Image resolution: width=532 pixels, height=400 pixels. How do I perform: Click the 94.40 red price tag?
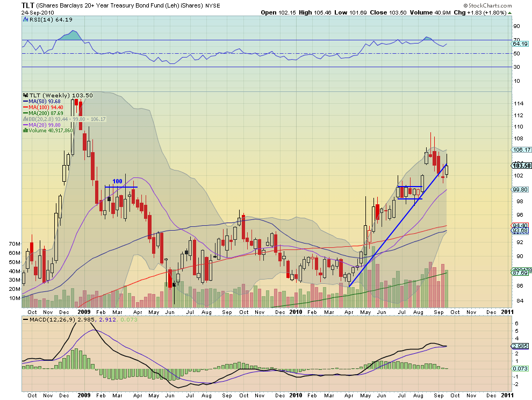(x=520, y=225)
